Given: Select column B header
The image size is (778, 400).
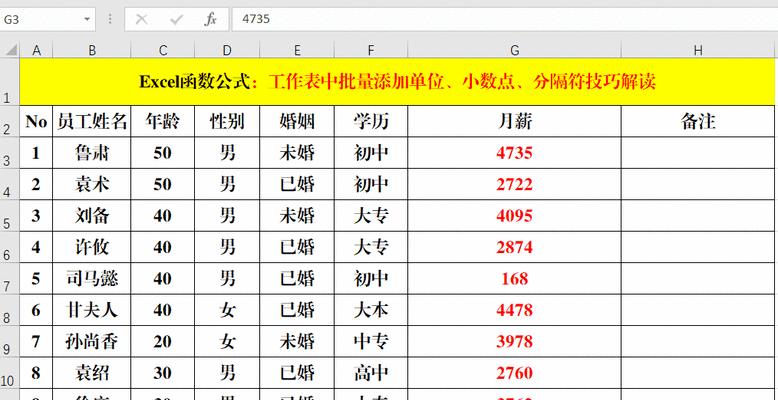Looking at the screenshot, I should (x=92, y=50).
